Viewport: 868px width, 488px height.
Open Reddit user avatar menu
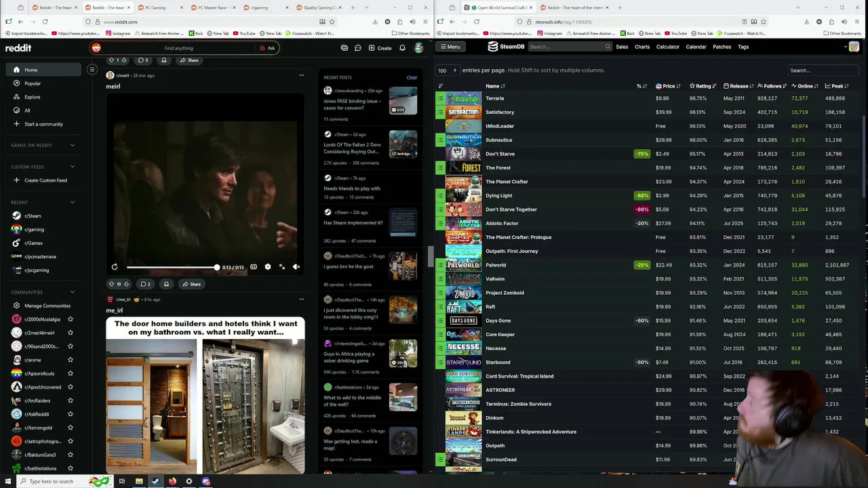[419, 48]
